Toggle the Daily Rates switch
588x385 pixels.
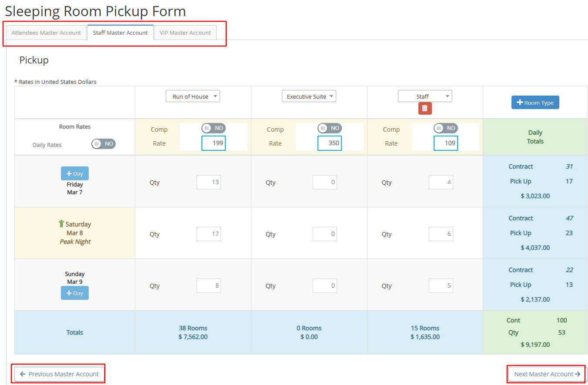pos(104,144)
